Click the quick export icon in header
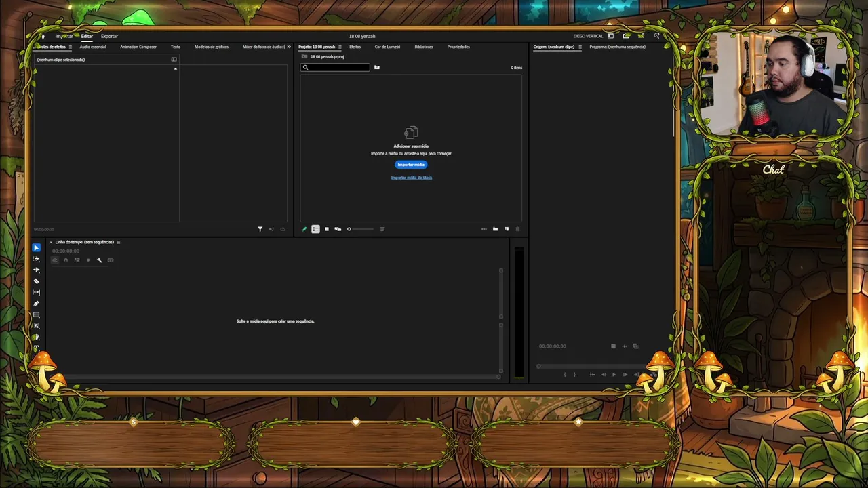 [626, 36]
